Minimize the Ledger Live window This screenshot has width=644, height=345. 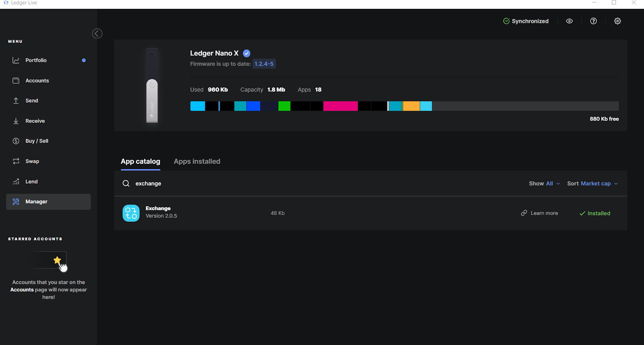coord(594,3)
